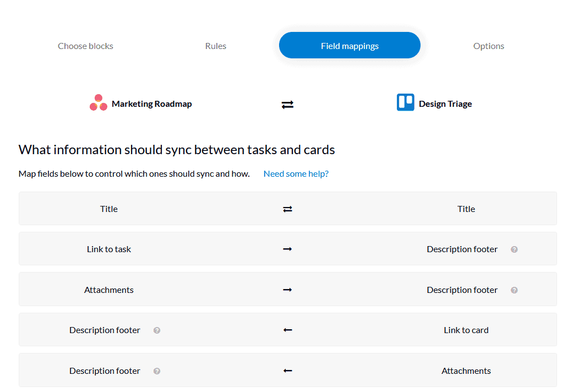This screenshot has height=392, width=573.
Task: Open help icon in left Attachments row's Description footer
Action: [x=514, y=290]
